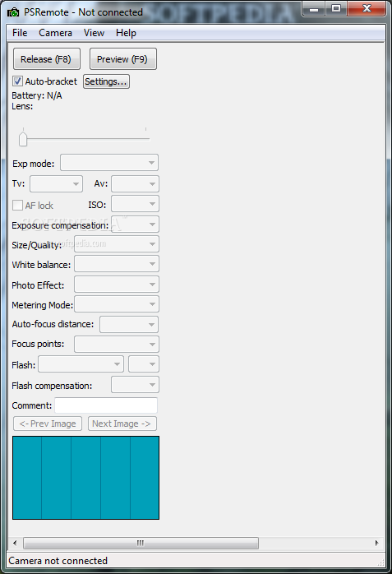Viewport: 392px width, 574px height.
Task: Expand the wide Flash mode dropdown
Action: click(81, 364)
